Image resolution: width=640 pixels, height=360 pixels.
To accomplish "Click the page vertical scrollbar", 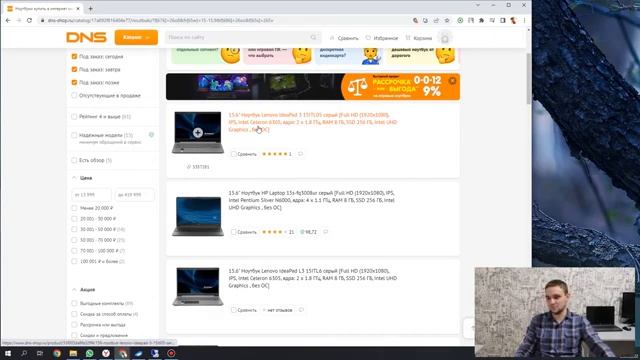I will 529,78.
